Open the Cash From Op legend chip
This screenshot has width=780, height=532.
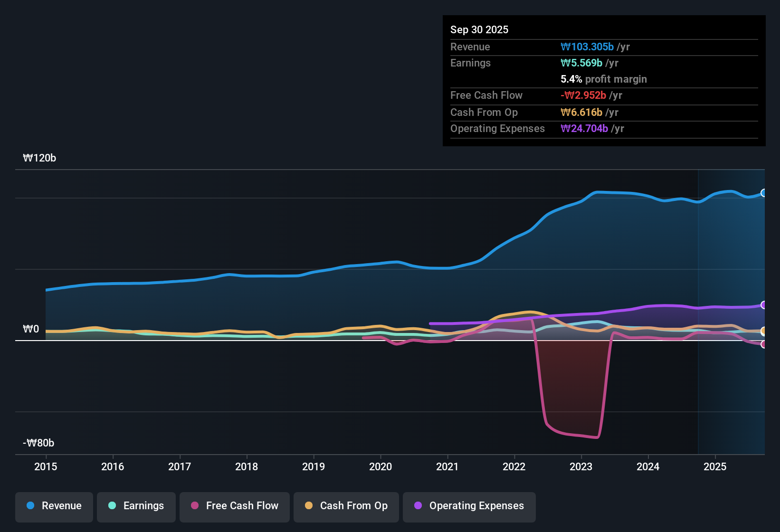346,506
